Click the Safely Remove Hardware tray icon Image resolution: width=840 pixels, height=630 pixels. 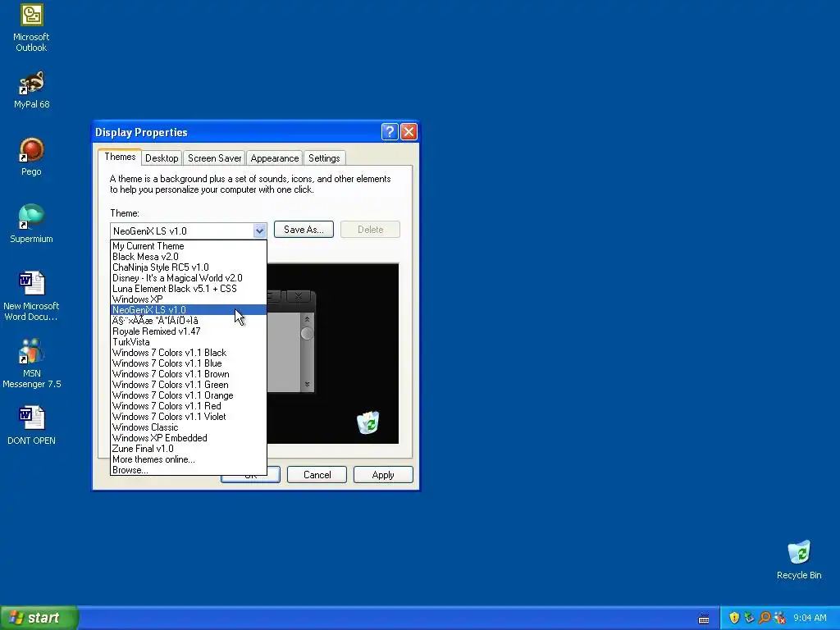click(x=749, y=618)
